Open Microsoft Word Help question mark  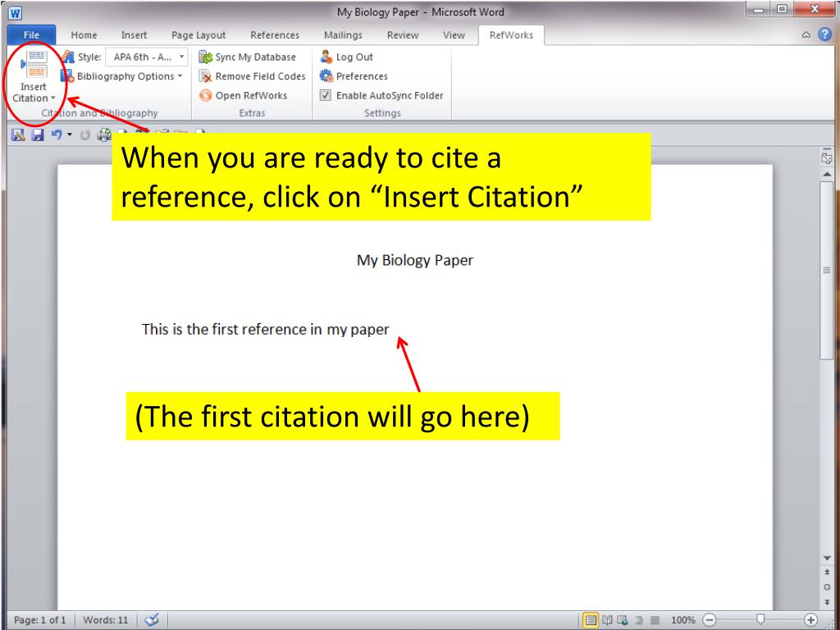coord(825,34)
